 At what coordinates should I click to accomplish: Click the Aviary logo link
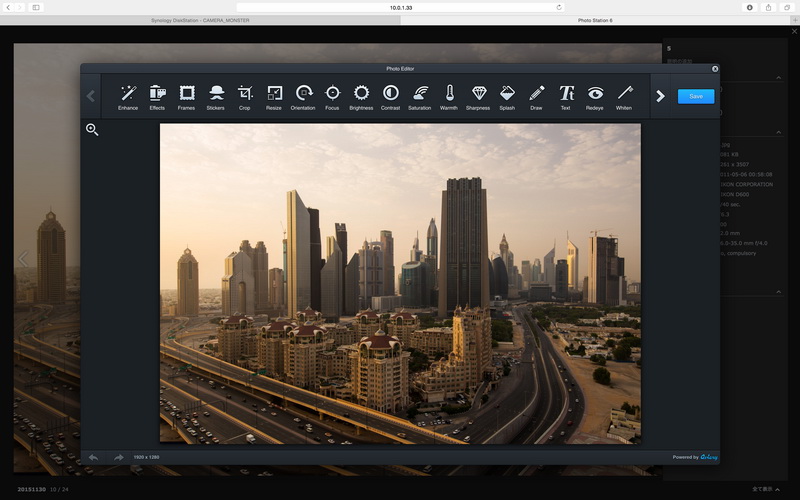coord(709,457)
